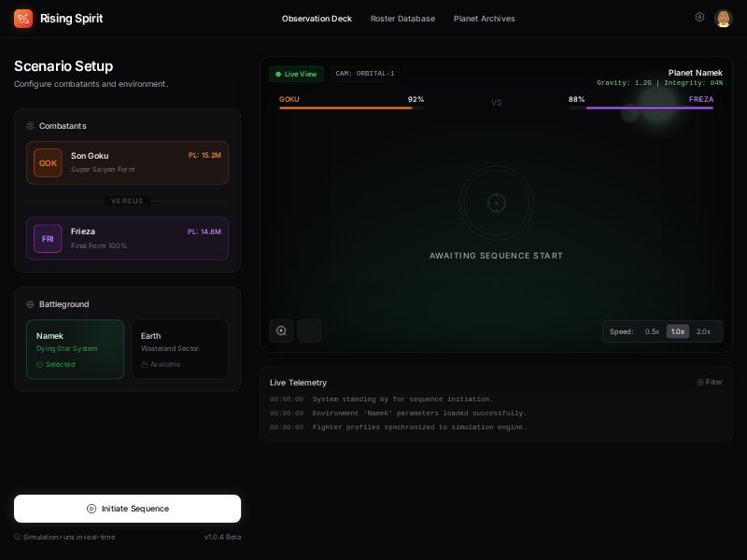Click the blank square button beside zoom
Viewport: 747px width, 560px height.
pos(309,330)
